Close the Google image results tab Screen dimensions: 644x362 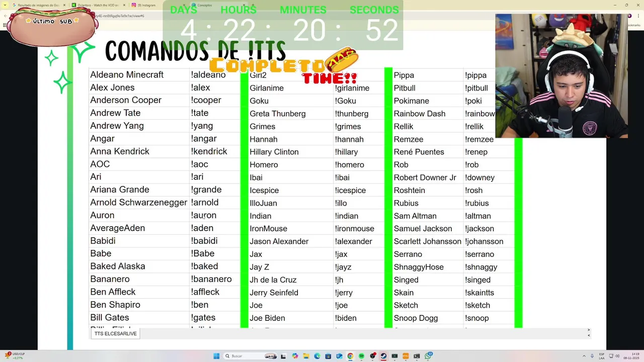tap(64, 5)
